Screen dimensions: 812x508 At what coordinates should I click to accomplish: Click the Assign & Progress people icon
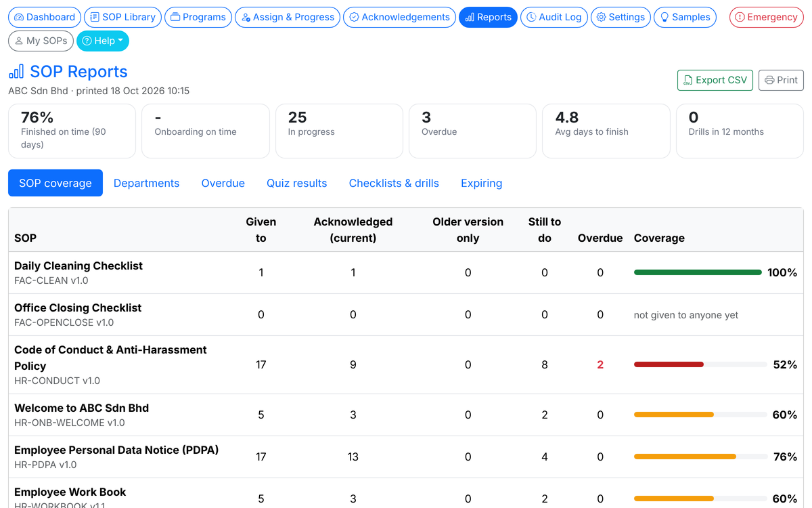(246, 17)
